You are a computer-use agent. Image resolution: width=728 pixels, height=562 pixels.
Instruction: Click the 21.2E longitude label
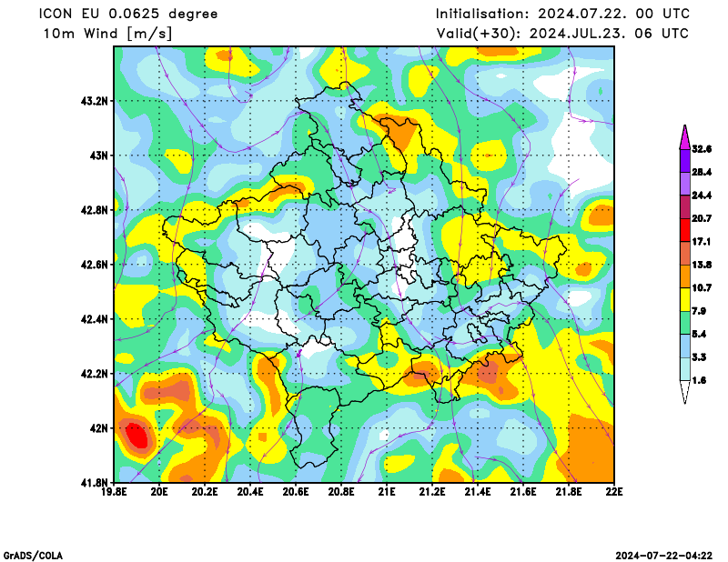[x=432, y=492]
